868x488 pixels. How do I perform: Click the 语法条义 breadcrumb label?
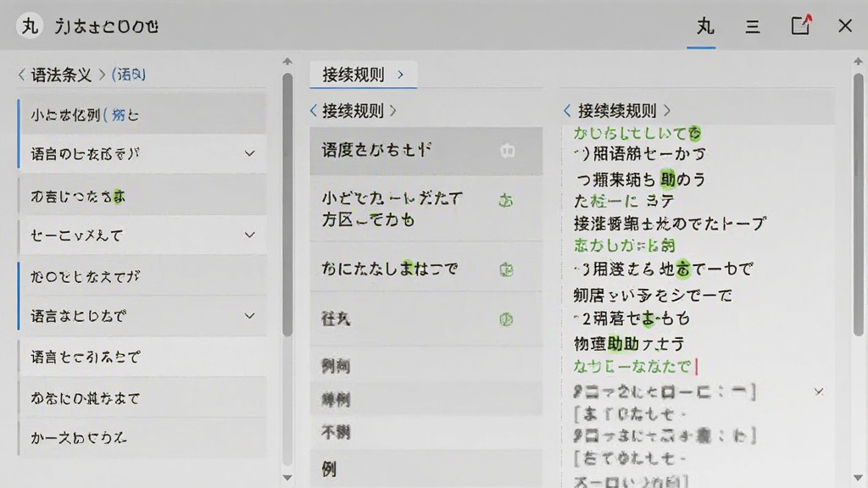[x=61, y=75]
